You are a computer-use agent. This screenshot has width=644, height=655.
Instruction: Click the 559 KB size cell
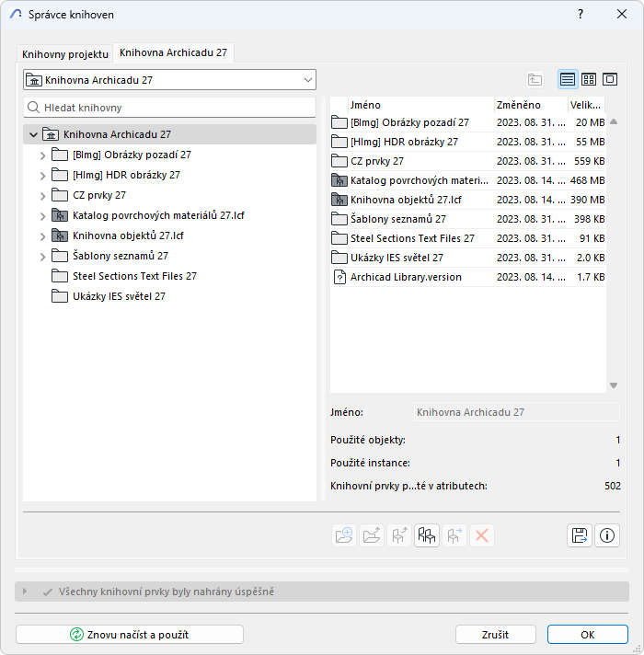589,161
